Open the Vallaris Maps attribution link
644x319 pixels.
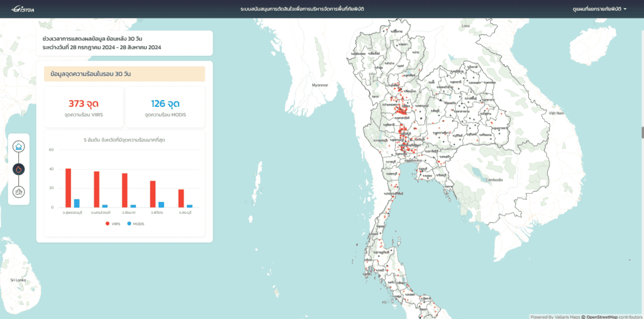[x=564, y=316]
